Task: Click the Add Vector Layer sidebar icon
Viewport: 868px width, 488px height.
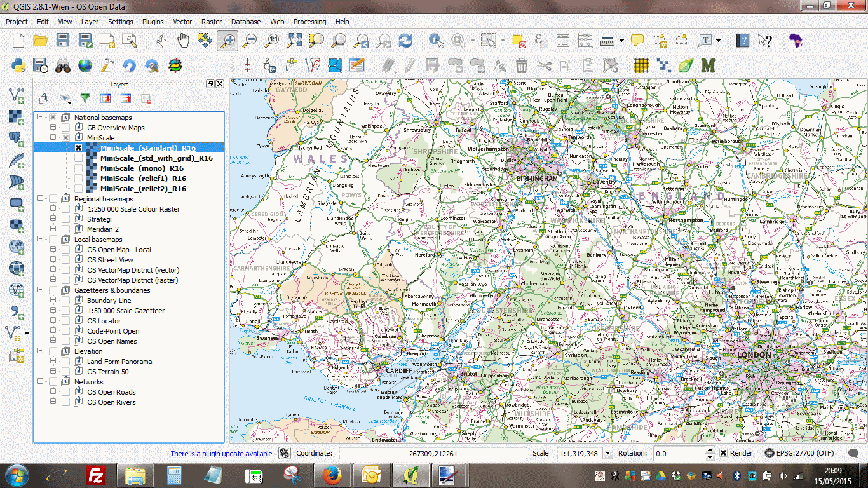Action: 17,96
